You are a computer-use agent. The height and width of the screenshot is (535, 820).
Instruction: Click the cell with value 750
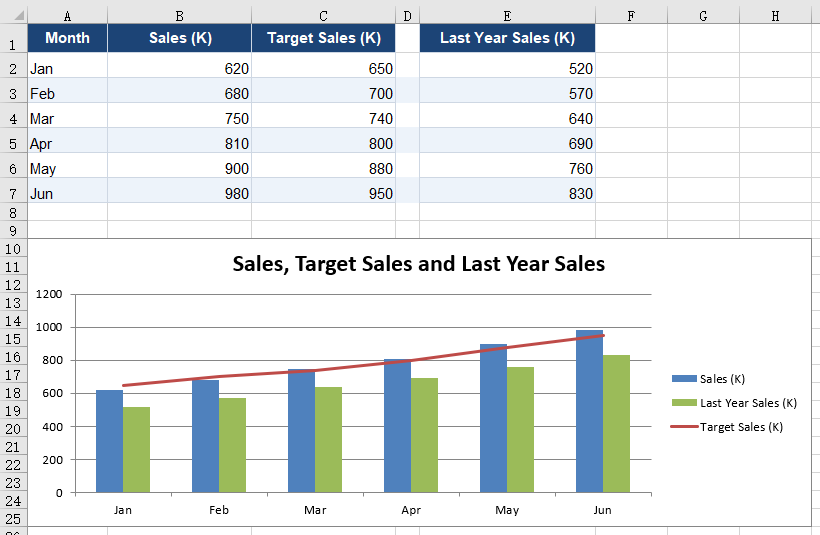tap(179, 116)
